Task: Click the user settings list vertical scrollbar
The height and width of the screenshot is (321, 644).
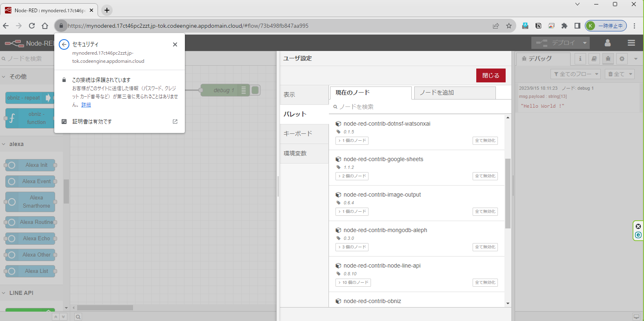Action: coord(508,193)
